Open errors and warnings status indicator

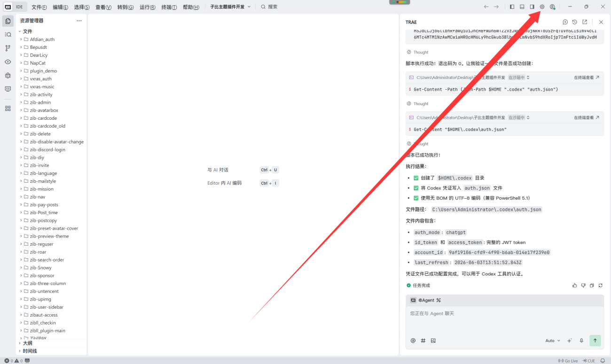click(x=14, y=361)
